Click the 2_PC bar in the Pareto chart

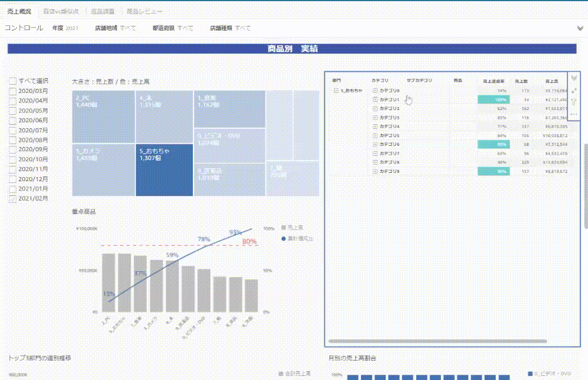point(109,283)
